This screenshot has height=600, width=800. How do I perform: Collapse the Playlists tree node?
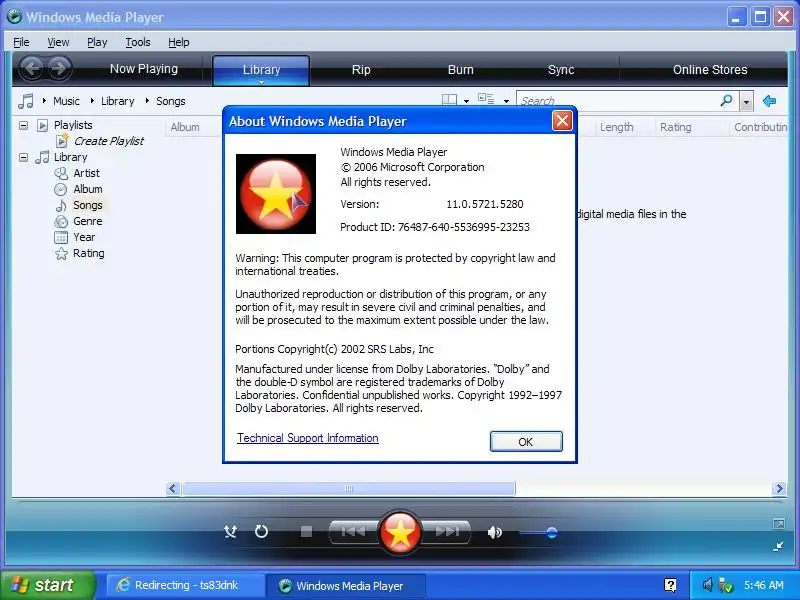point(23,125)
